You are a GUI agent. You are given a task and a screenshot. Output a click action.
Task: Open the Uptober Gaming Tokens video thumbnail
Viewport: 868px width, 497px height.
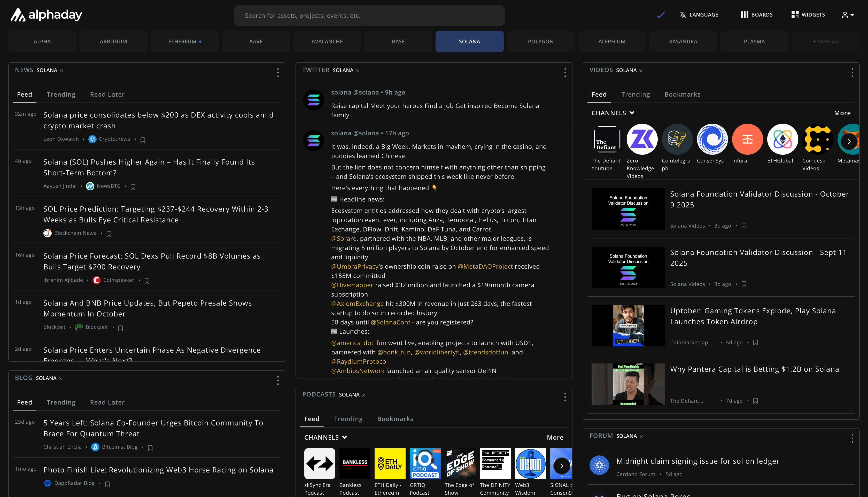(x=628, y=326)
